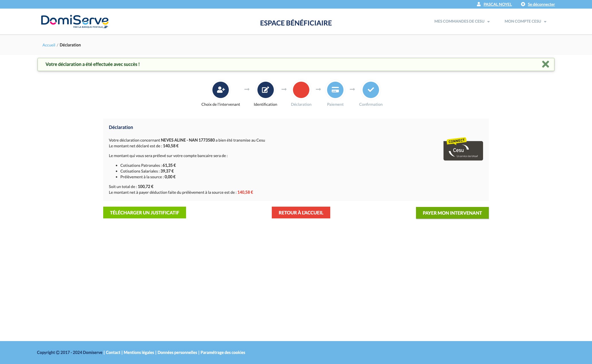This screenshot has height=364, width=592.
Task: Click TÉLÉCHARGER UN JUSTIFICATIF
Action: (x=144, y=212)
